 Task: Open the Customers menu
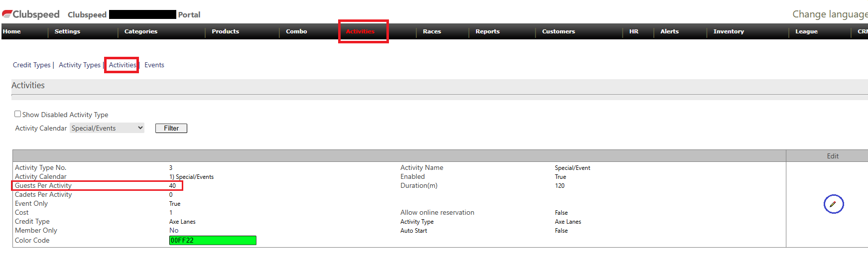(x=558, y=31)
